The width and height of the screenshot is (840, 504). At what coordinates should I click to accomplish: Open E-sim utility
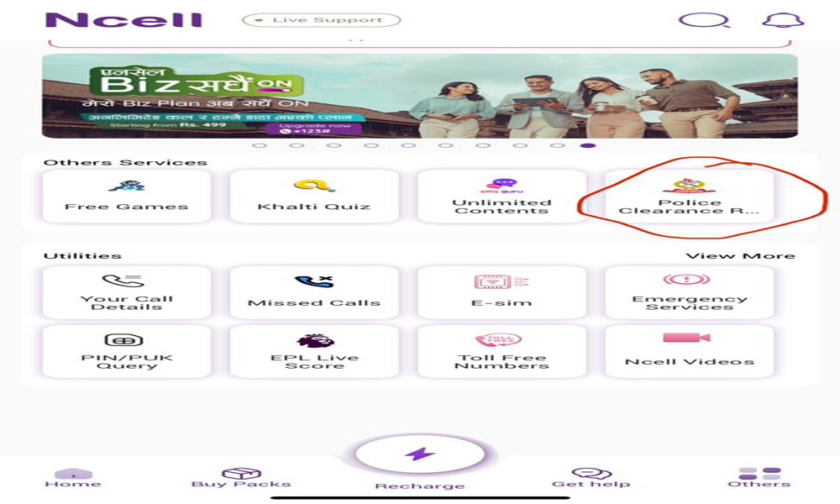coord(502,292)
